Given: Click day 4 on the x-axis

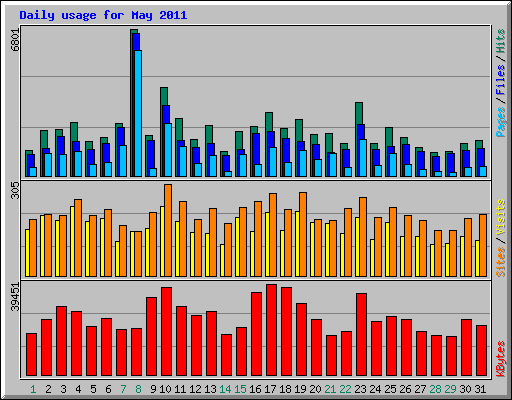Looking at the screenshot, I should pyautogui.click(x=78, y=389).
